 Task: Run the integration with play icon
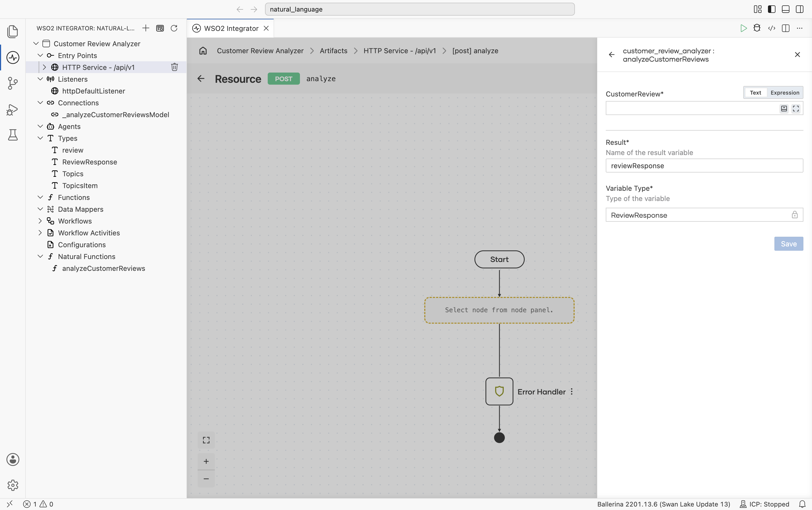point(743,28)
